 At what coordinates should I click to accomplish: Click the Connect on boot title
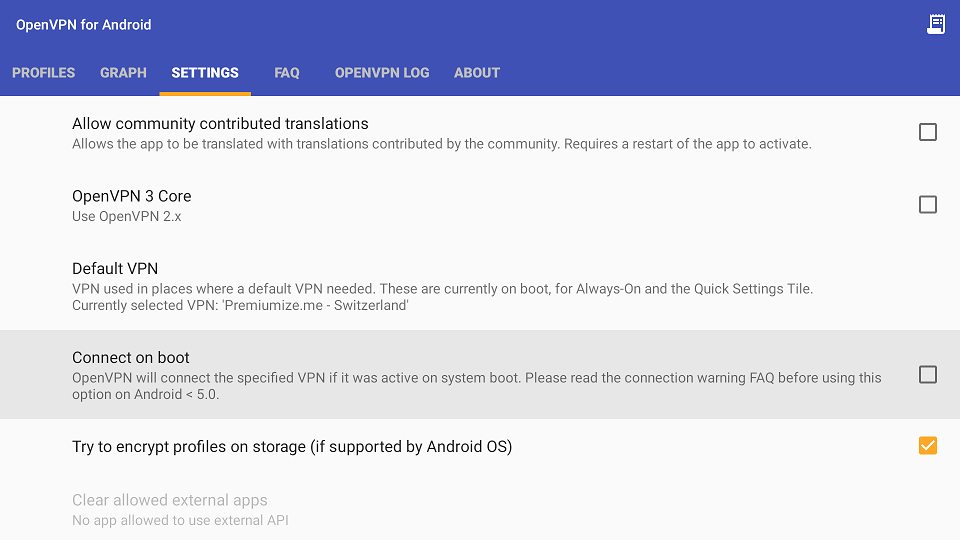pos(130,358)
